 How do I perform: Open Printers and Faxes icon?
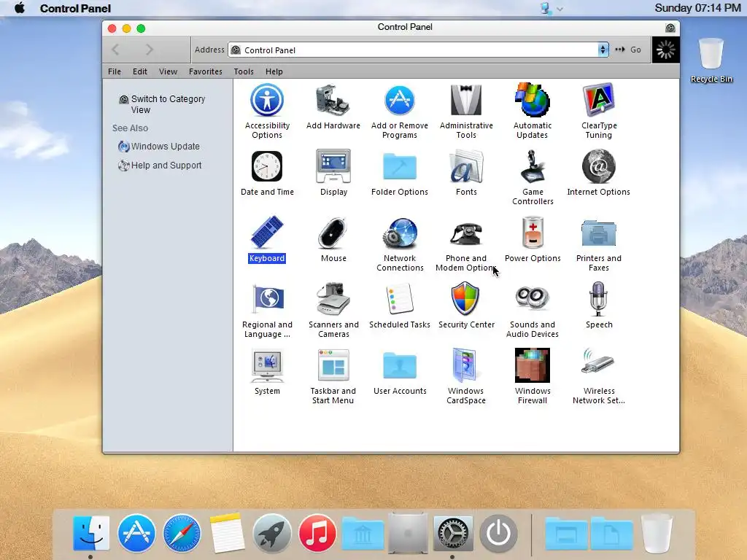[x=599, y=233]
